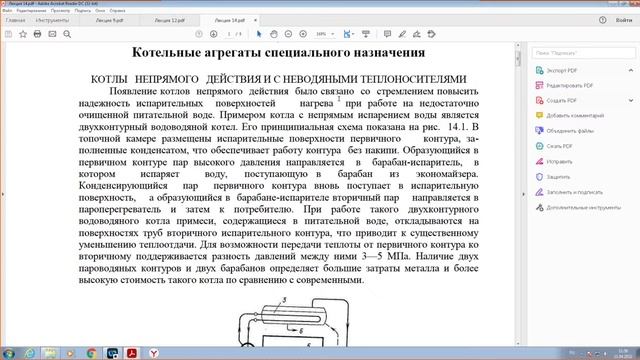Send file by email envelope icon
Image resolution: width=640 pixels, height=360 pixels.
(52, 34)
